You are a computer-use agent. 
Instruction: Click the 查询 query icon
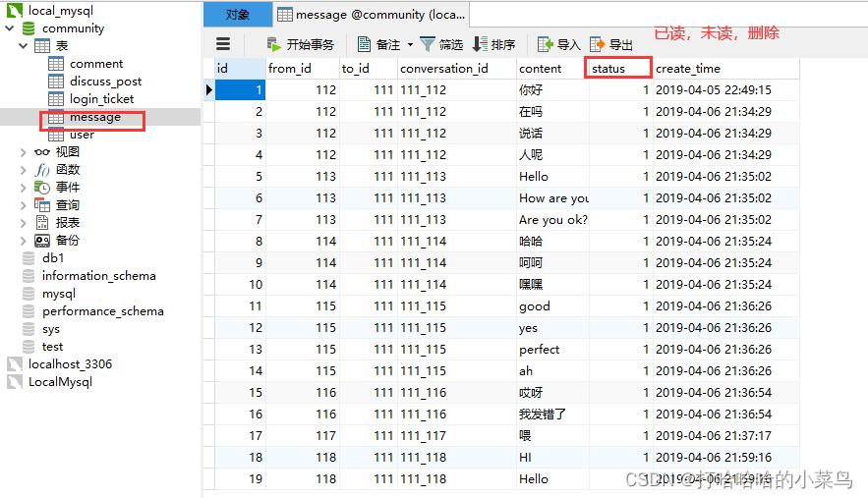[x=42, y=204]
